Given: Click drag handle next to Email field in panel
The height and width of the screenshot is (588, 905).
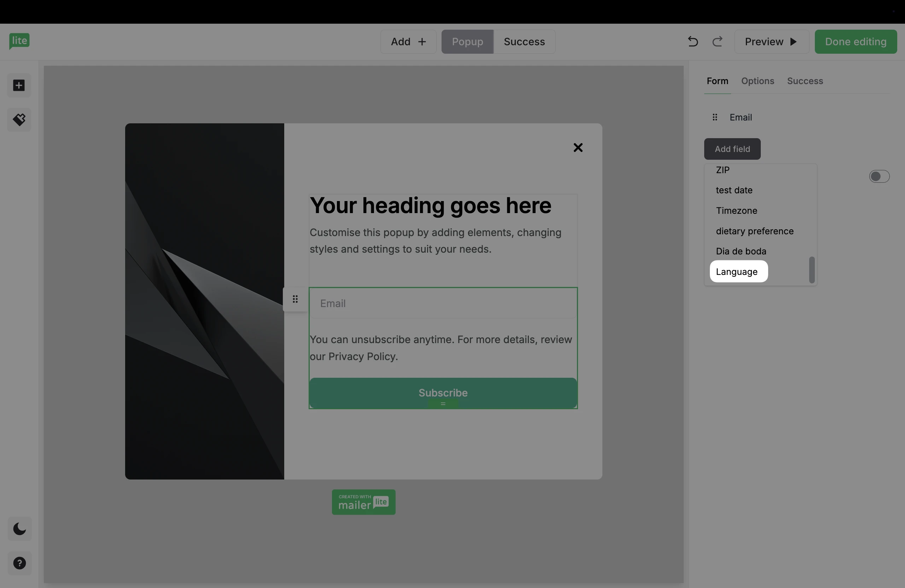Looking at the screenshot, I should (x=714, y=117).
